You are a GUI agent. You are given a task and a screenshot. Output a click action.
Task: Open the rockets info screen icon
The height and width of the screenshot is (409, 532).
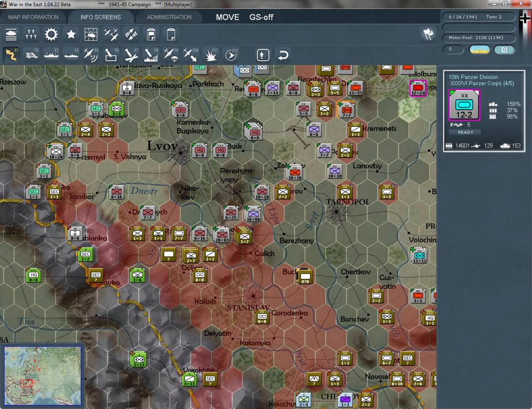131,34
